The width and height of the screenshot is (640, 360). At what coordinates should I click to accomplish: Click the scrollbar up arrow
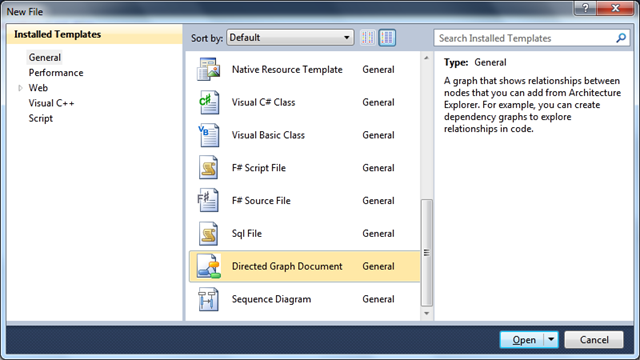(427, 58)
